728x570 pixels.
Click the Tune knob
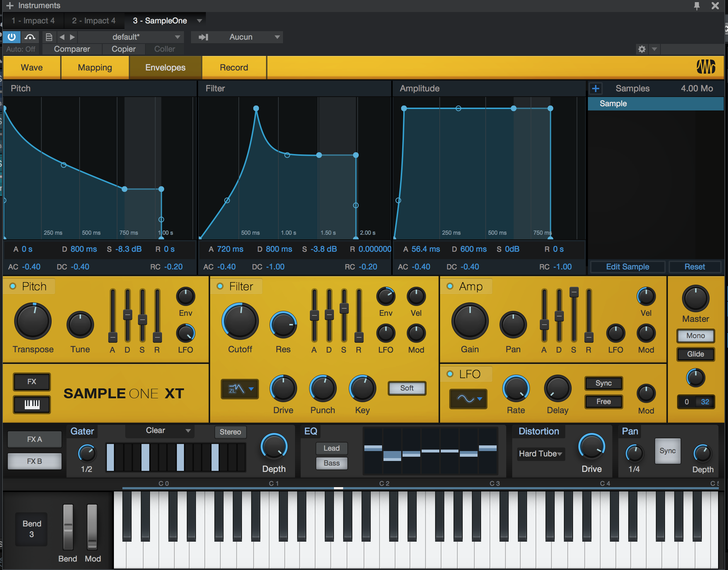pos(80,324)
